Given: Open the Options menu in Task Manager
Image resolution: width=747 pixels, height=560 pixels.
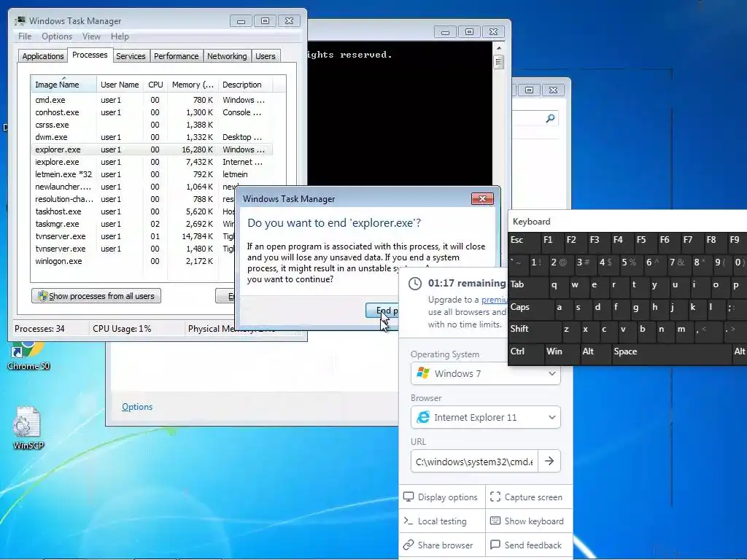Looking at the screenshot, I should [x=57, y=36].
